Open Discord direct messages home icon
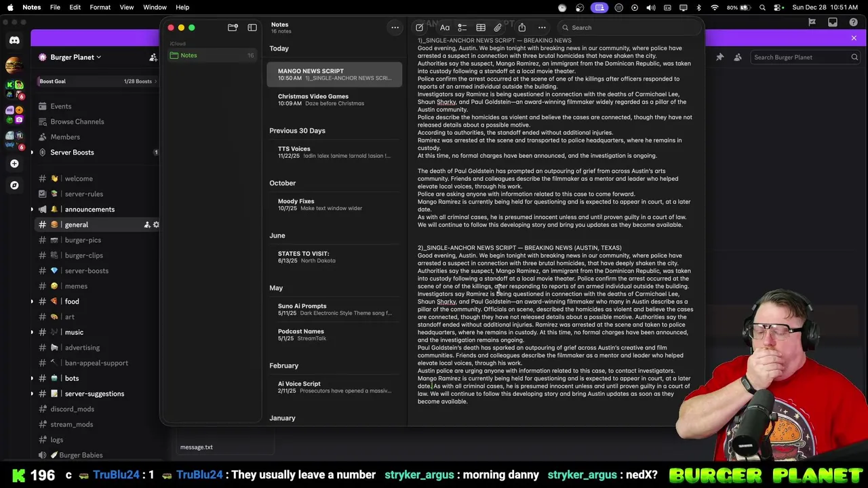The height and width of the screenshot is (488, 868). coord(14,40)
